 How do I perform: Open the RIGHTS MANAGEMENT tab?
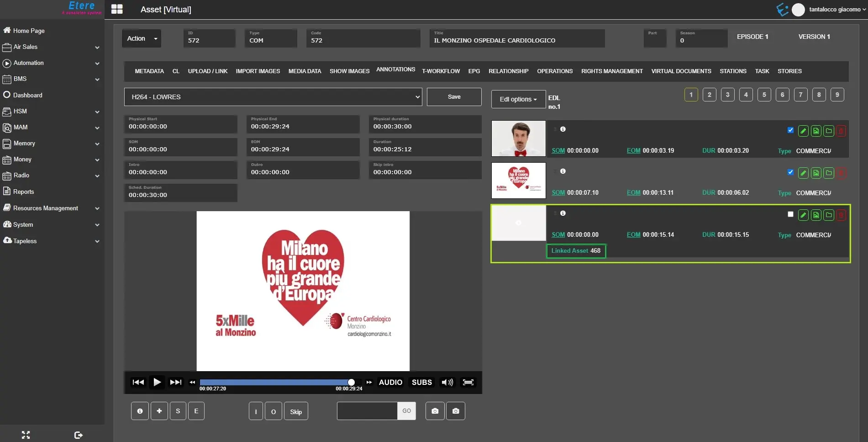612,71
